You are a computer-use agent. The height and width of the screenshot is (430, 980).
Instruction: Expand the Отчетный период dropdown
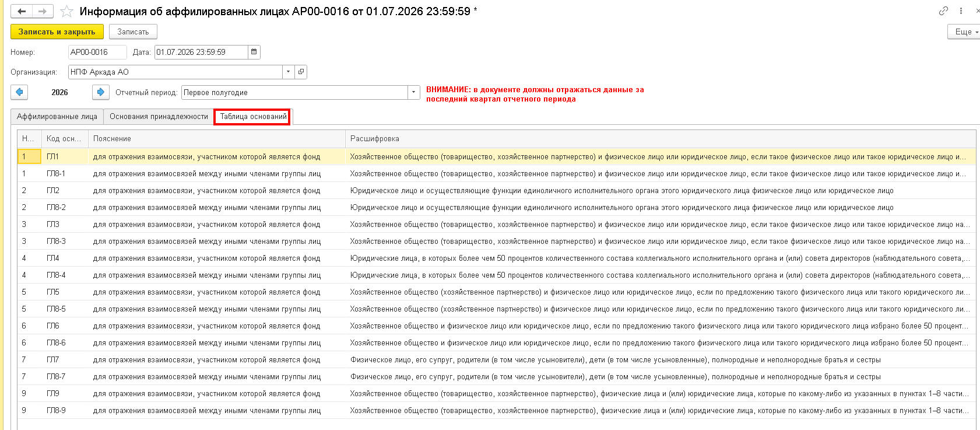(413, 92)
